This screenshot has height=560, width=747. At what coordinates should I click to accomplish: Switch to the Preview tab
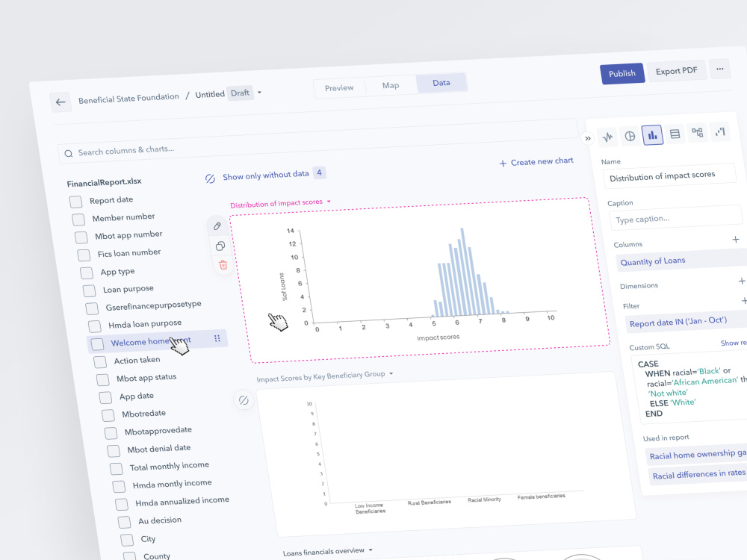point(339,88)
